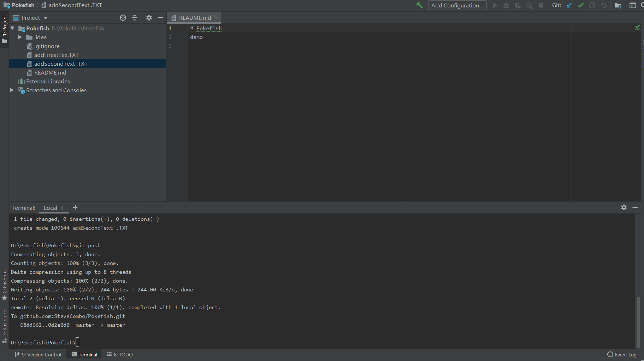Switch to the README.md editor tab

tap(194, 18)
